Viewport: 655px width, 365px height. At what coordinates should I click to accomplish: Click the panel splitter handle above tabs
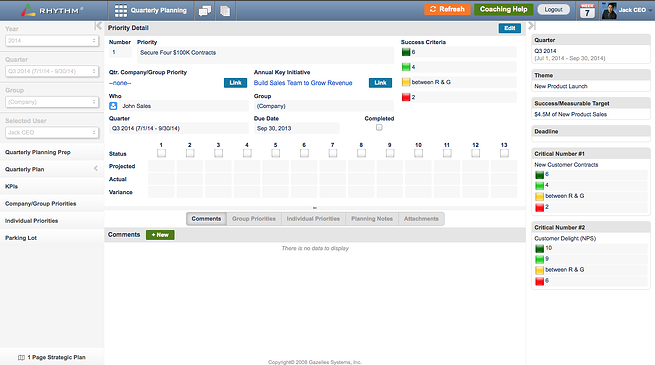click(315, 208)
